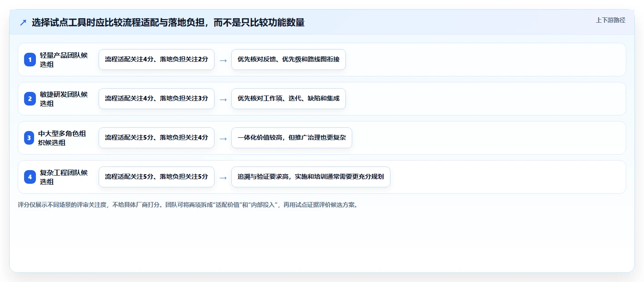Click the blue number 2 badge
The width and height of the screenshot is (644, 282).
pyautogui.click(x=30, y=99)
